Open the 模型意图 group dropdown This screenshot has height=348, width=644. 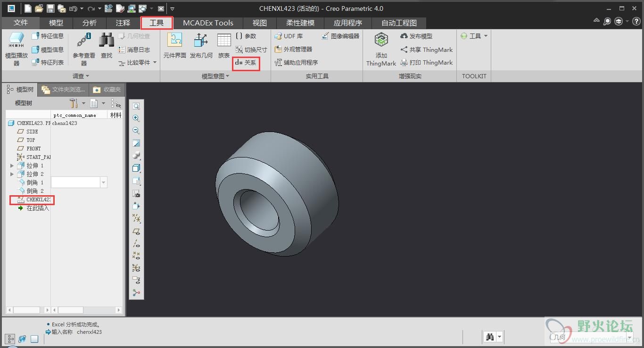[215, 76]
